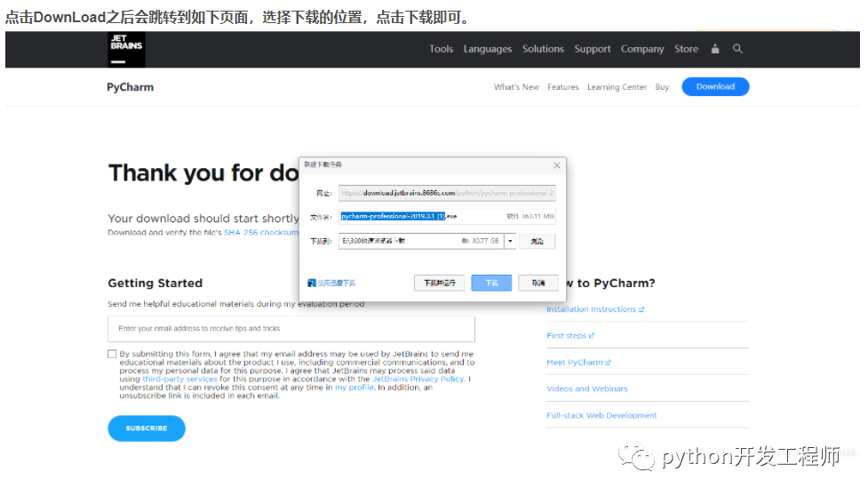Close the download task dialog
868x496 pixels.
(x=557, y=165)
